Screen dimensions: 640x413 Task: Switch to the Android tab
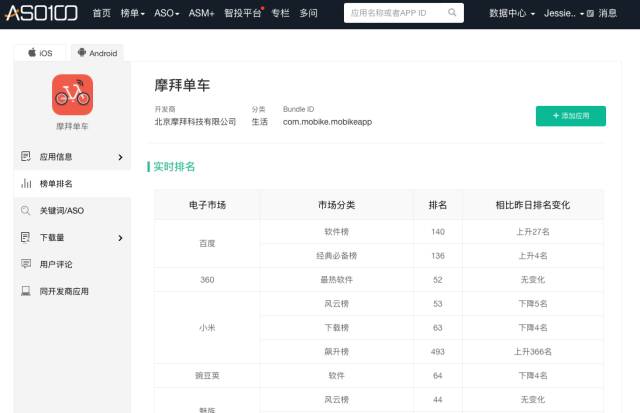tap(97, 53)
